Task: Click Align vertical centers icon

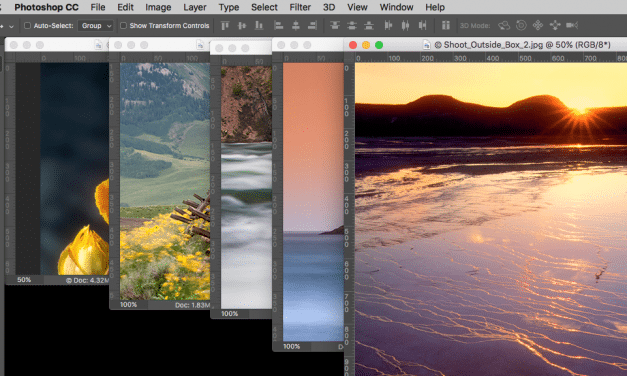Action: (x=242, y=26)
